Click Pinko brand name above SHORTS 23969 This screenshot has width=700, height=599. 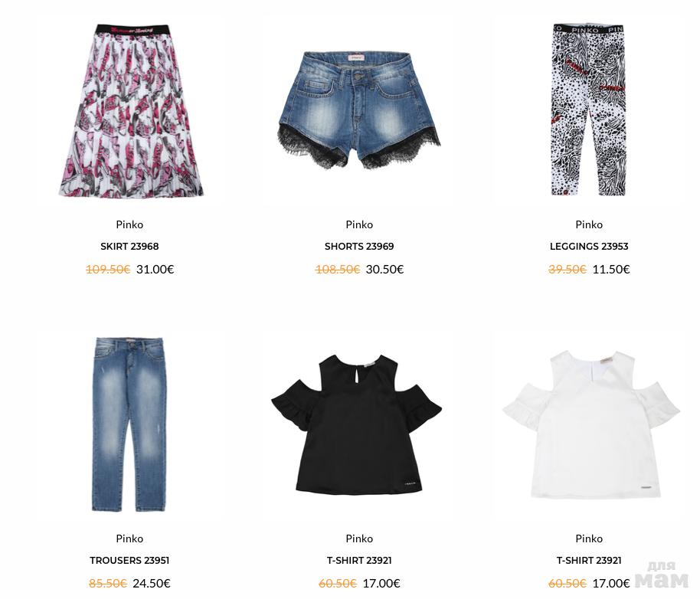point(359,224)
